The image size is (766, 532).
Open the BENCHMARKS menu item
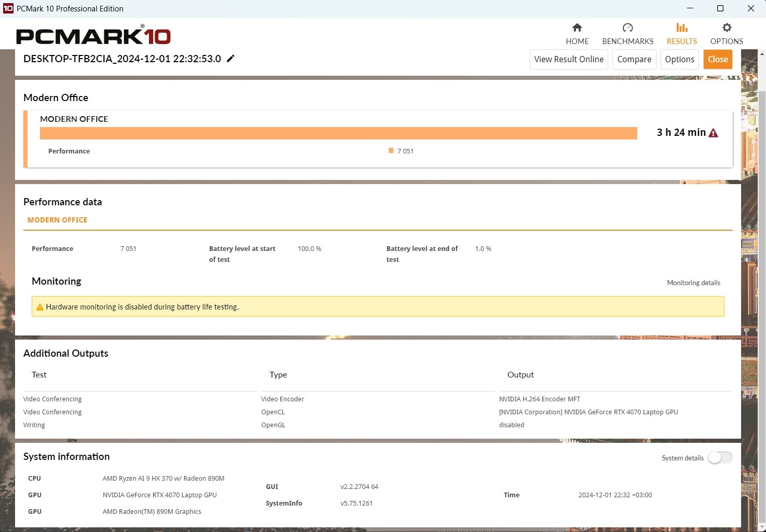click(628, 41)
